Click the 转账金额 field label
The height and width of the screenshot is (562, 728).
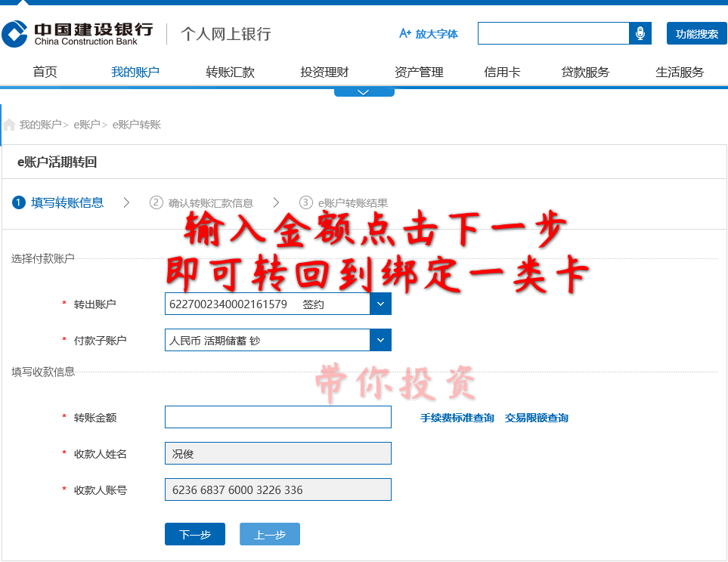point(94,417)
